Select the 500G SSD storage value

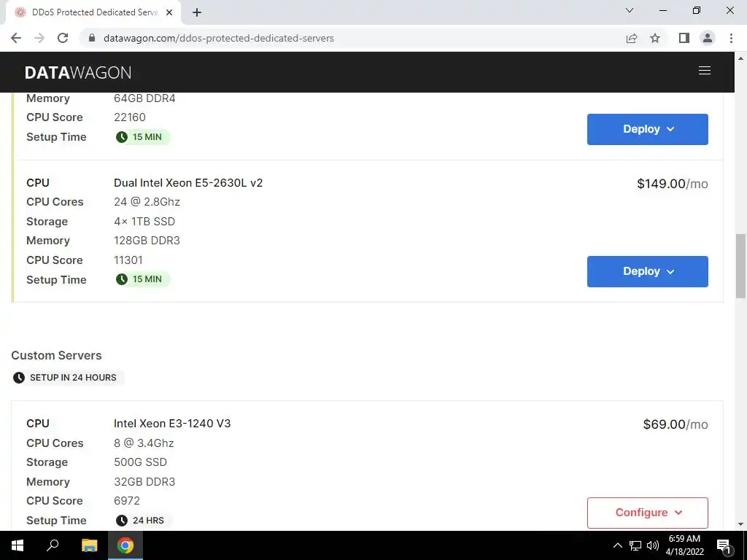[141, 462]
